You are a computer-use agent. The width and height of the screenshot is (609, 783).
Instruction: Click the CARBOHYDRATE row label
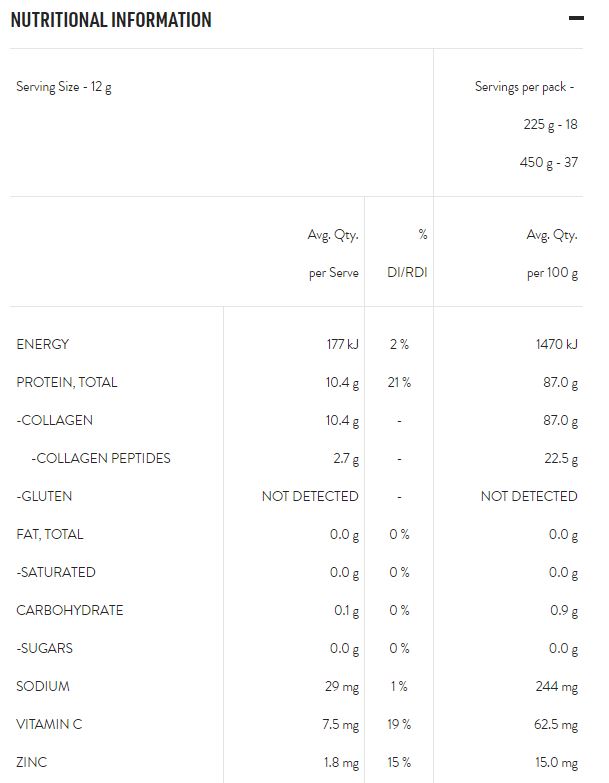point(70,610)
